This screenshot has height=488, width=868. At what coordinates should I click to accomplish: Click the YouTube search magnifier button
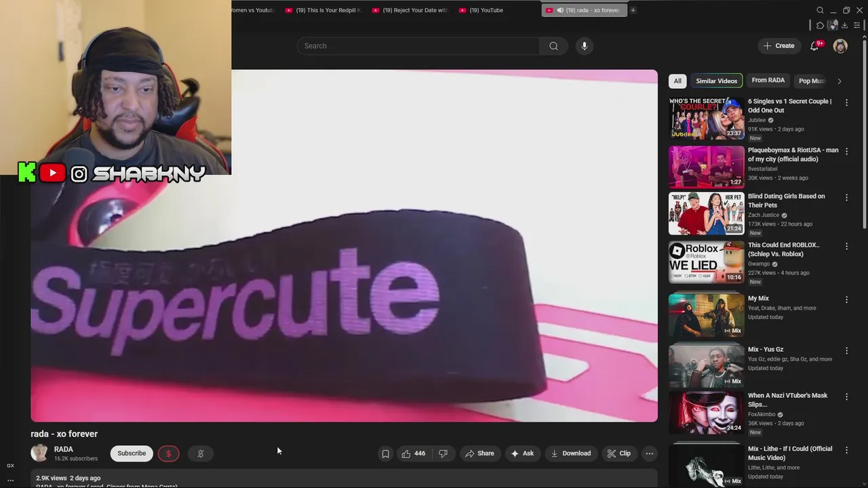(x=553, y=46)
